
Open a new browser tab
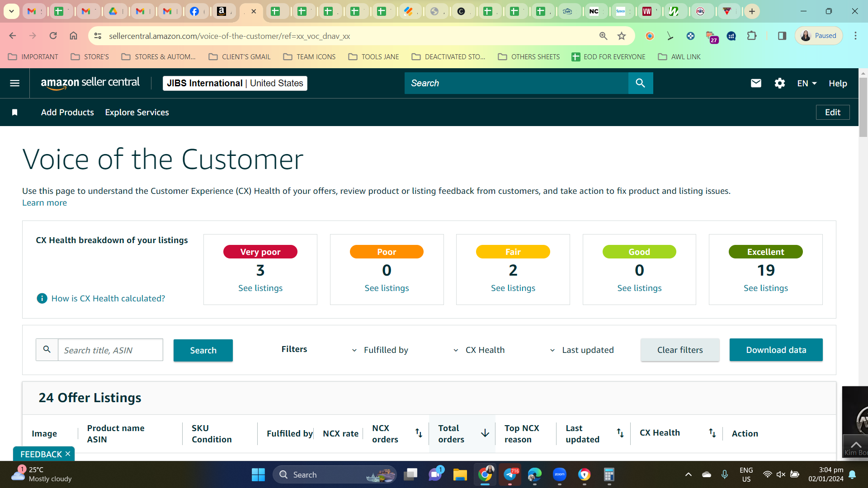[752, 11]
